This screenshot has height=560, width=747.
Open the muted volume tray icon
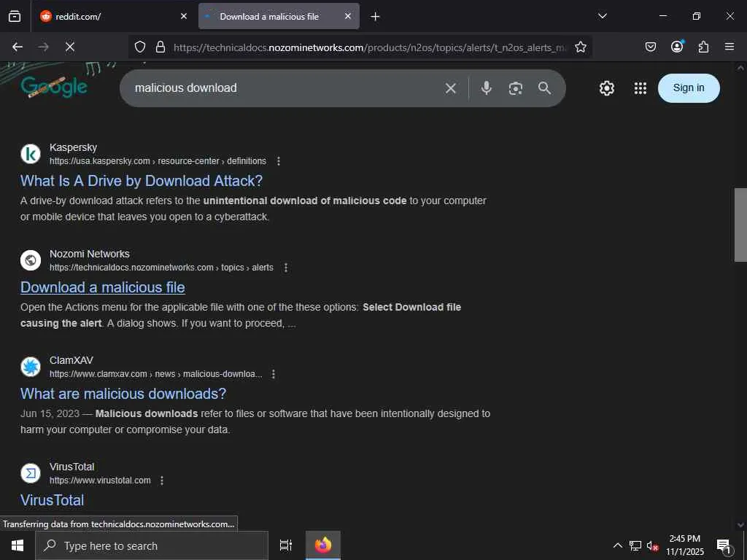click(652, 545)
